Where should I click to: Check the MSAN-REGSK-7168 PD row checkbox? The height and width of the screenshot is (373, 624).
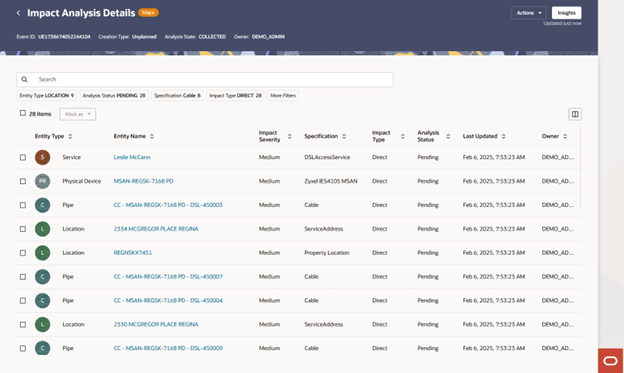pyautogui.click(x=23, y=181)
